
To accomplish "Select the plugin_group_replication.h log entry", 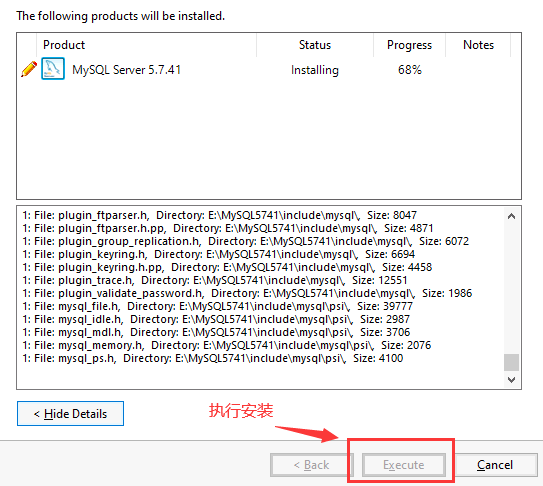I will click(246, 241).
